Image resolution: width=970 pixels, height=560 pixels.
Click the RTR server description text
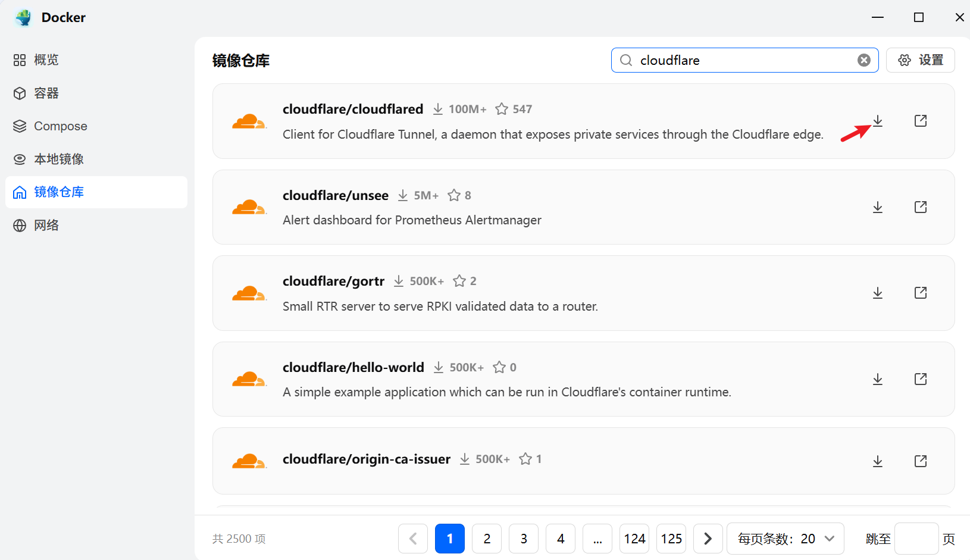(440, 306)
